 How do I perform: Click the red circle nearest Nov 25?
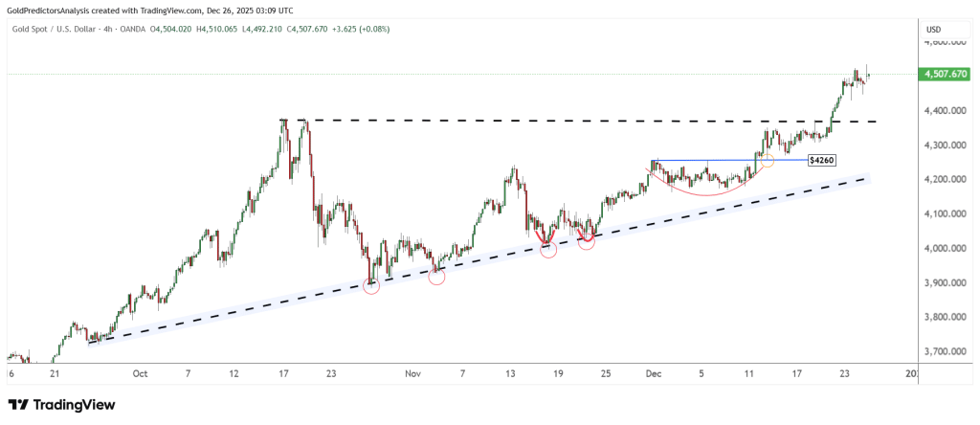pos(587,242)
